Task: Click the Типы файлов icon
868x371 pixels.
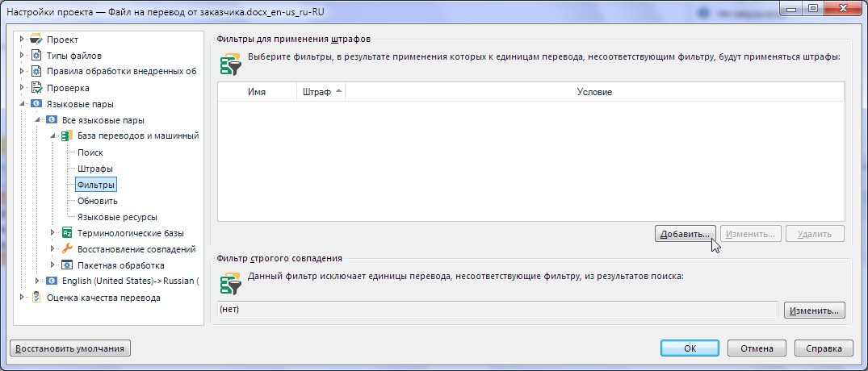Action: pos(36,56)
